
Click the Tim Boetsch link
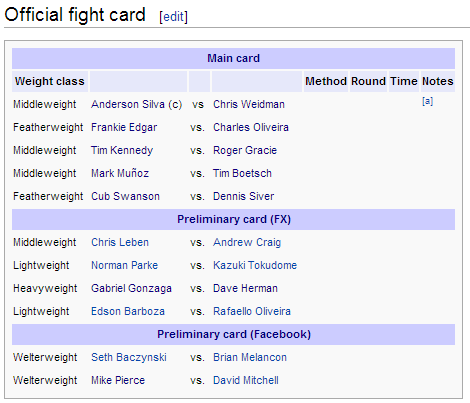[x=242, y=173]
